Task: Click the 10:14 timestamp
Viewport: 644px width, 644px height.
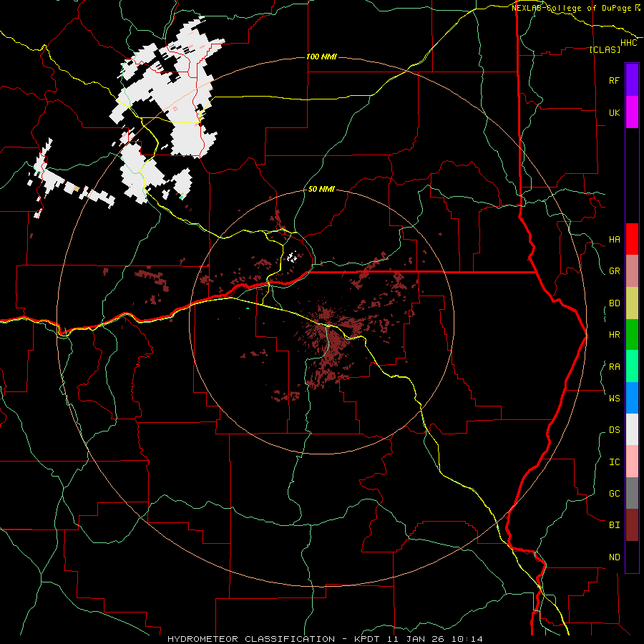Action: [467, 639]
